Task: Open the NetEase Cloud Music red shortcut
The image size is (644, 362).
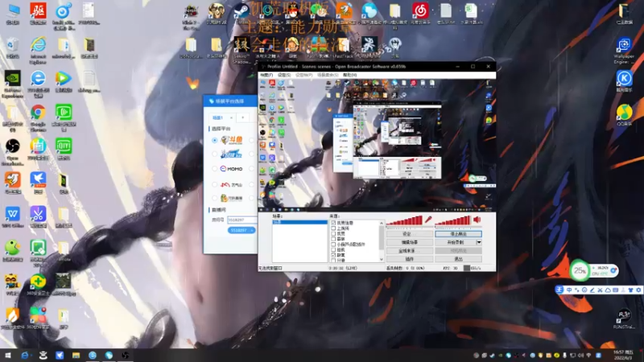Action: click(420, 13)
